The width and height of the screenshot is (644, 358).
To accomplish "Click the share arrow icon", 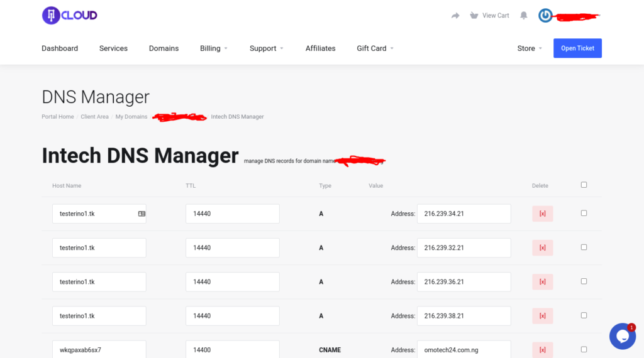I will coord(455,16).
